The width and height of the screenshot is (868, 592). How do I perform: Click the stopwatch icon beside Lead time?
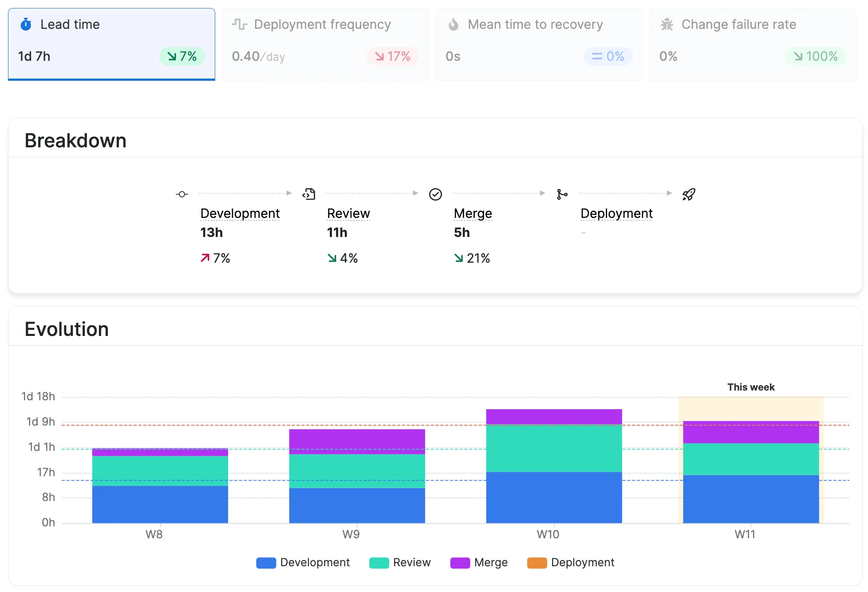26,24
